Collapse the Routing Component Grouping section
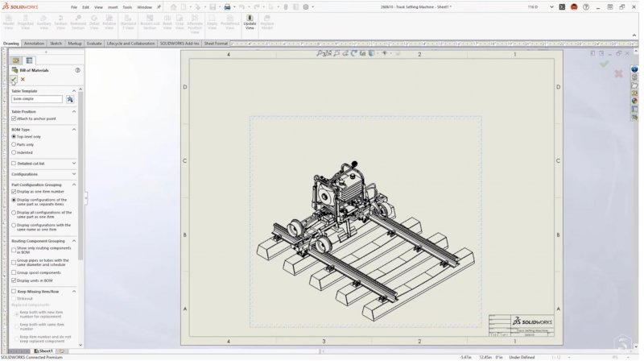644x361 pixels. click(74, 240)
